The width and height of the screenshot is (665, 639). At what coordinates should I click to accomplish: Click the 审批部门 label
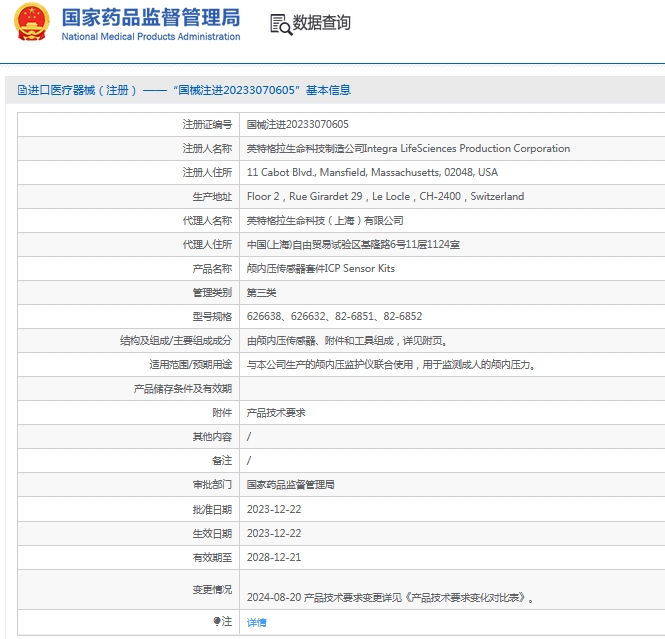pos(212,485)
